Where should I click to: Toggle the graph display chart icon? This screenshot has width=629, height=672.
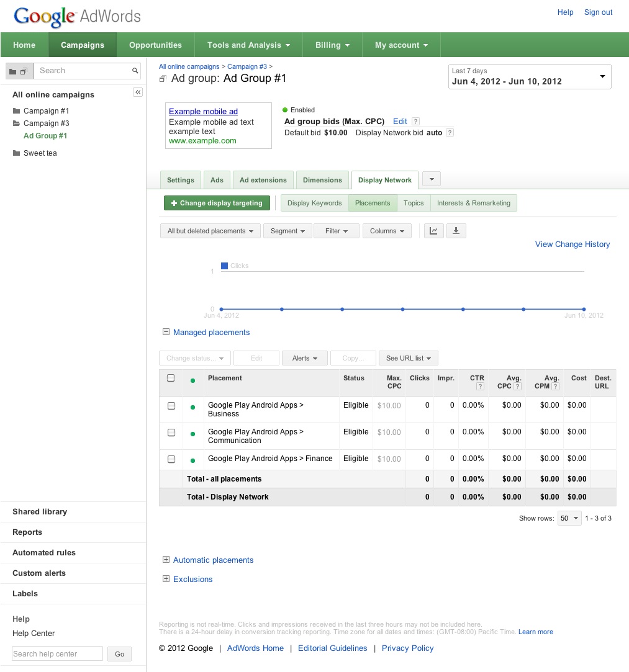(433, 231)
